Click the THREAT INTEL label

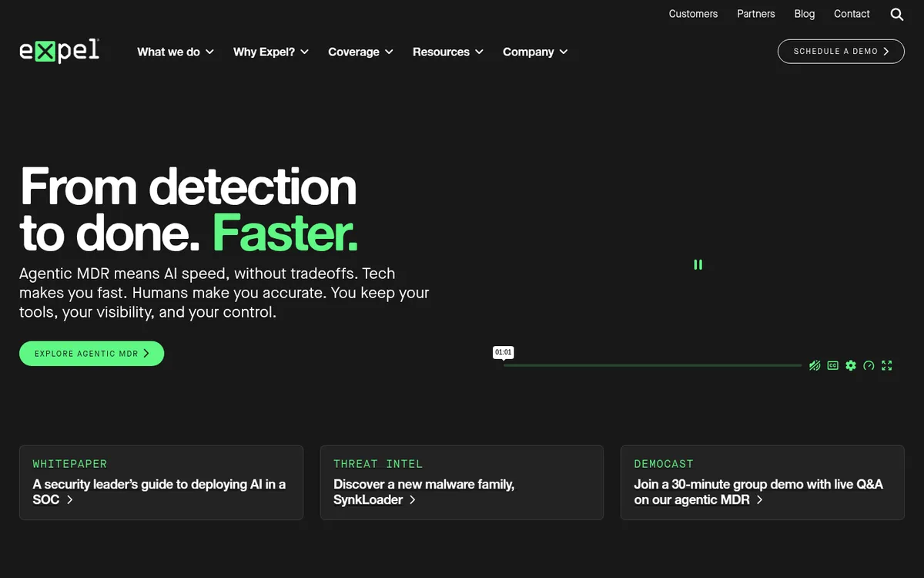point(378,464)
